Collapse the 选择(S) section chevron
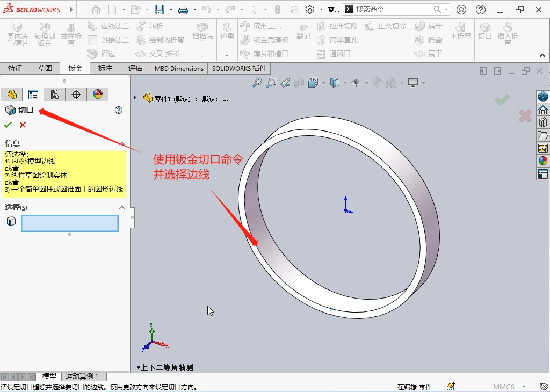Screen dimensions: 550x392 pos(122,207)
